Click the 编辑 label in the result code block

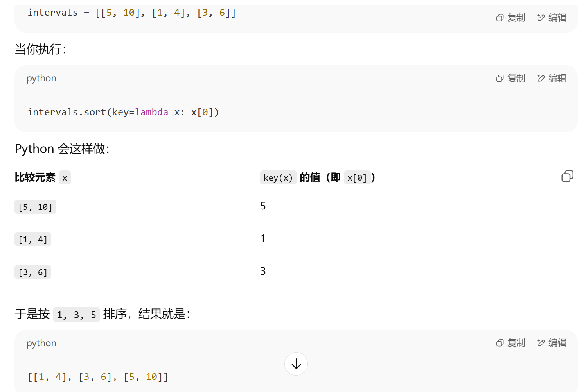point(557,343)
